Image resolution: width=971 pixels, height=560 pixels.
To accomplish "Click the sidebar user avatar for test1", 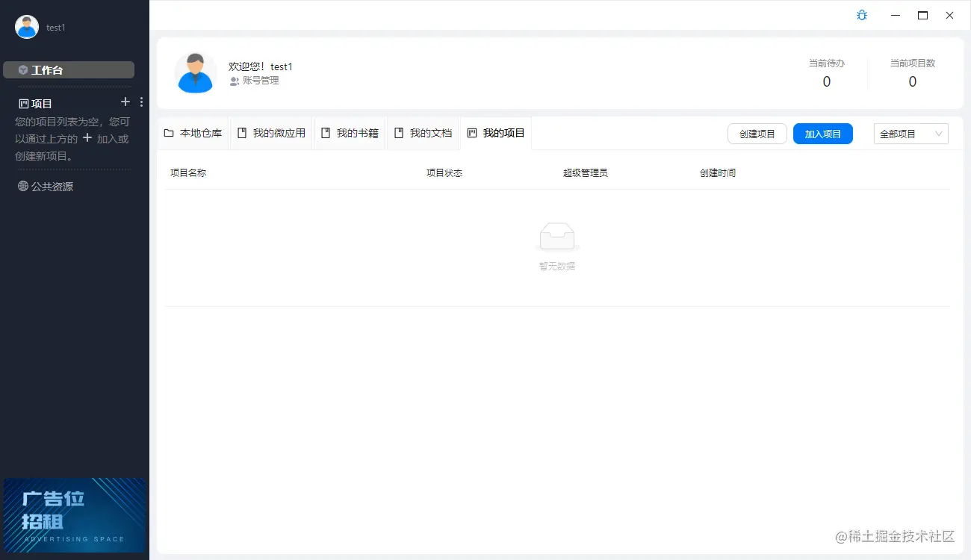I will click(x=27, y=27).
